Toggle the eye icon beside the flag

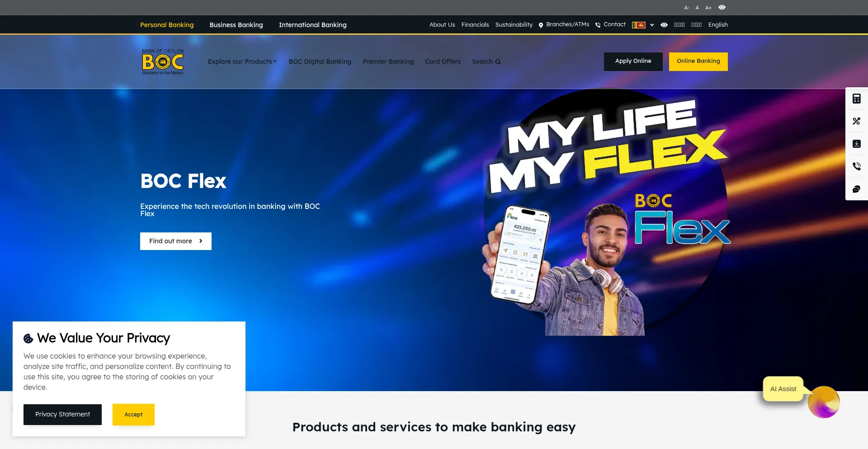(664, 25)
